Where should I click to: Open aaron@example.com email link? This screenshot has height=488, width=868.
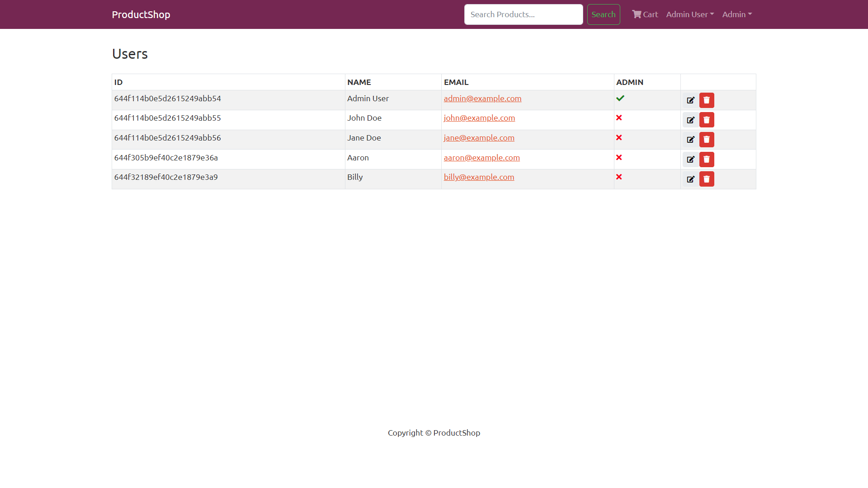[x=481, y=158]
